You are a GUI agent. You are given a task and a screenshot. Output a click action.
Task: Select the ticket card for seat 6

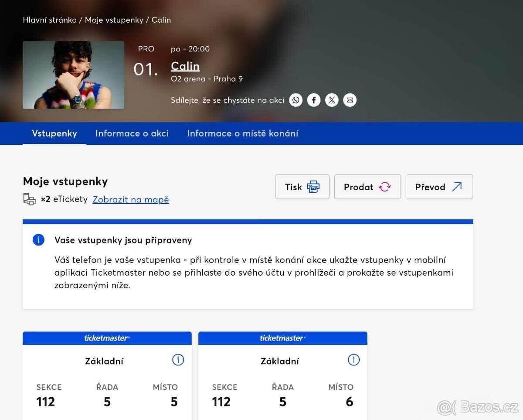[282, 384]
